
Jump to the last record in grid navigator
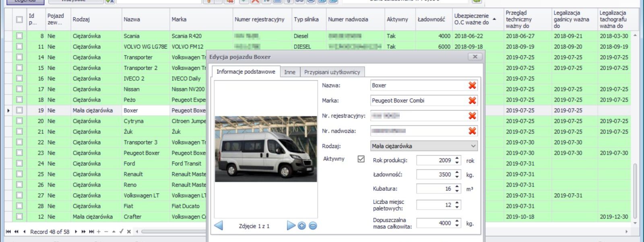pyautogui.click(x=91, y=232)
